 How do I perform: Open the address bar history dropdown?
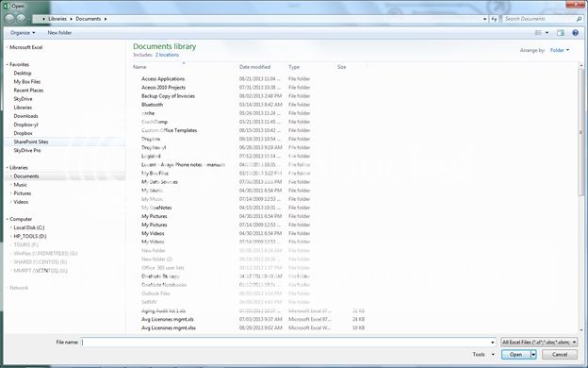click(485, 19)
